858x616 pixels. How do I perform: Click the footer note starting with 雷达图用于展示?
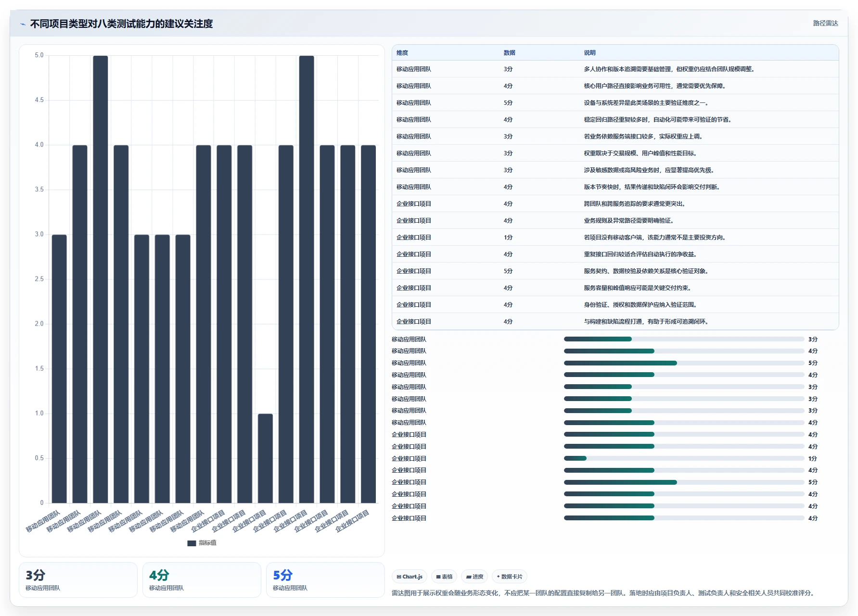604,593
